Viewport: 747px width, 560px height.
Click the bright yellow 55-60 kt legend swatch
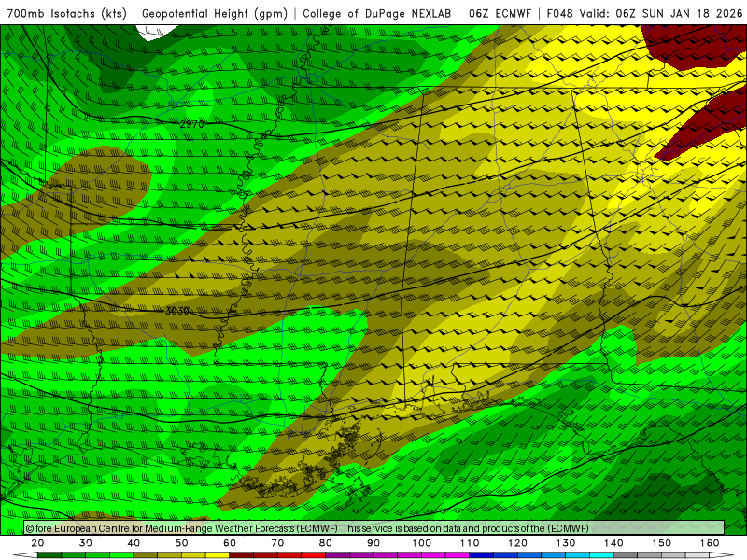click(218, 554)
